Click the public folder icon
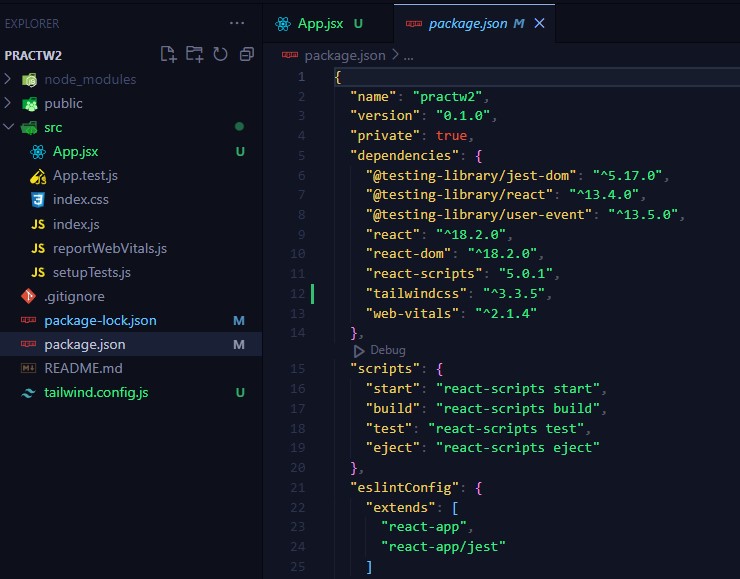 click(30, 104)
